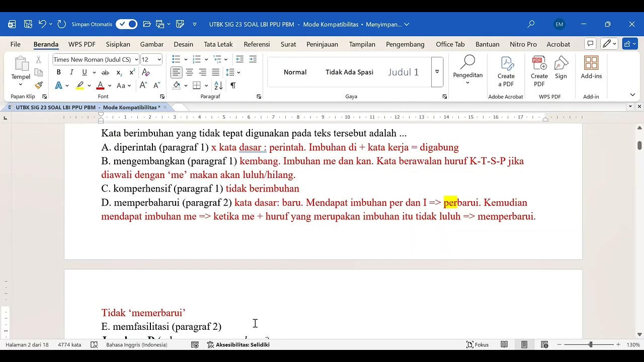Viewport: 644px width, 362px height.
Task: Open font size dropdown showing 12
Action: (159, 59)
